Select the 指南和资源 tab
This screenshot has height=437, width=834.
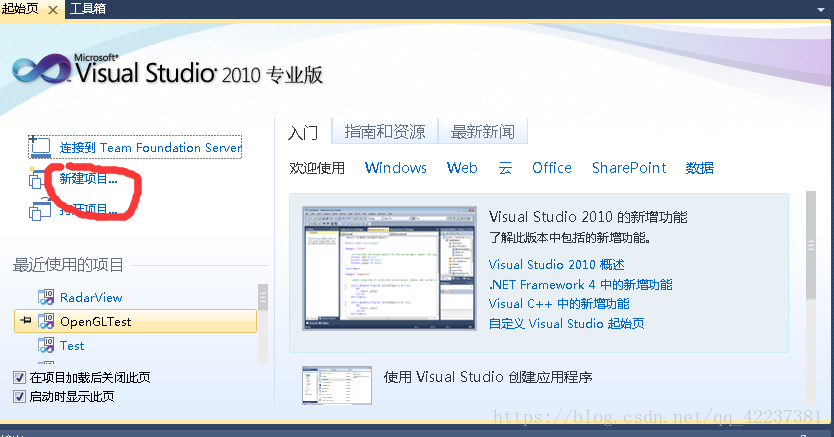coord(385,131)
